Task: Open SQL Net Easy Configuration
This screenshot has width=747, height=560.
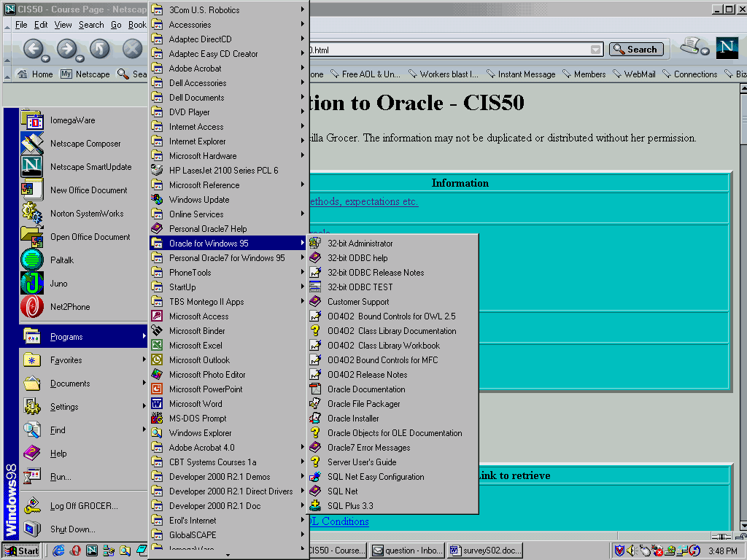Action: pos(392,477)
